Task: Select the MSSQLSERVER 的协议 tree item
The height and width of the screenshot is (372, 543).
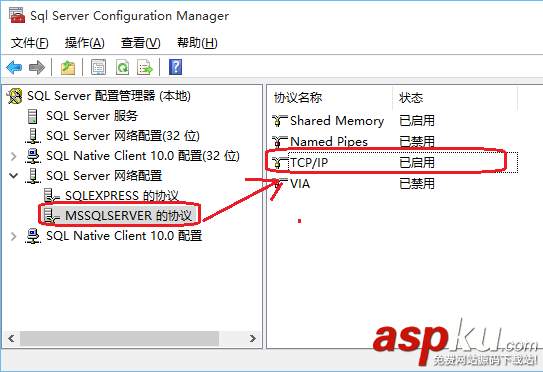Action: click(128, 215)
